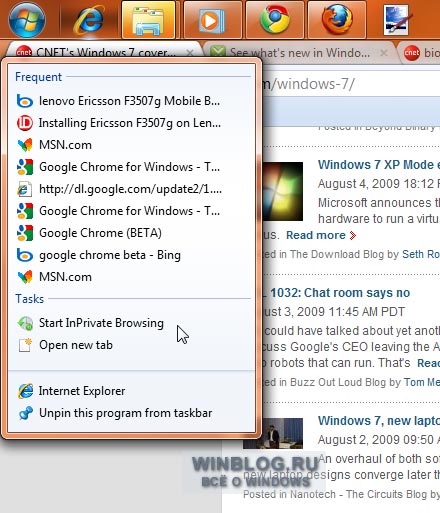This screenshot has height=513, width=440.
Task: Click the address bar showing /windows-7/
Action: [x=351, y=84]
